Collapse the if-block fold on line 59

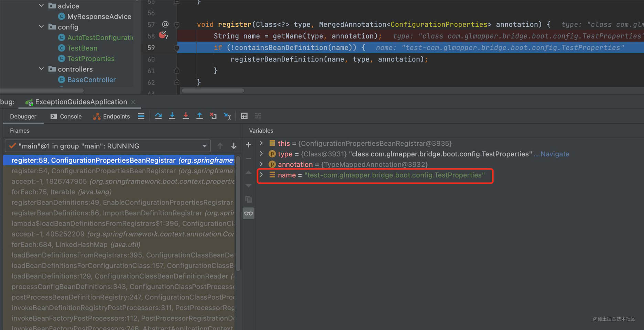[x=177, y=48]
